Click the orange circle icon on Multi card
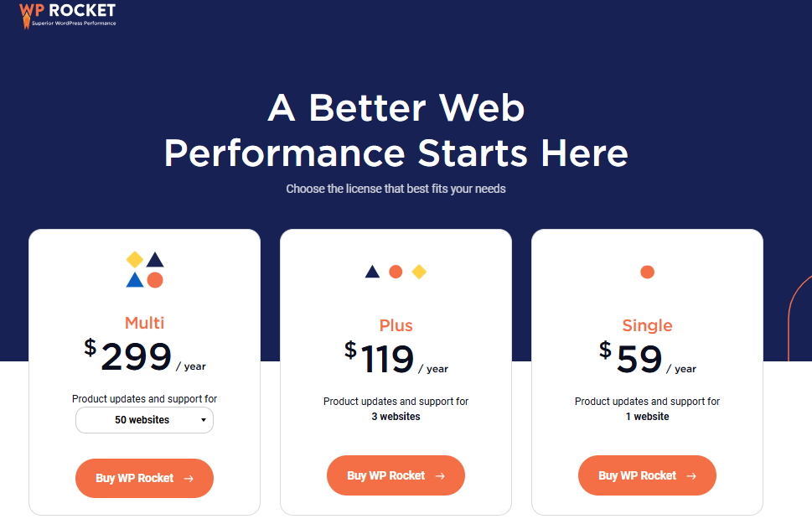 click(155, 280)
